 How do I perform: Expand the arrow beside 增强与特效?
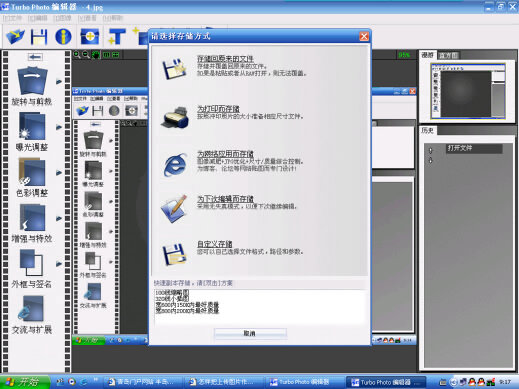(59, 219)
